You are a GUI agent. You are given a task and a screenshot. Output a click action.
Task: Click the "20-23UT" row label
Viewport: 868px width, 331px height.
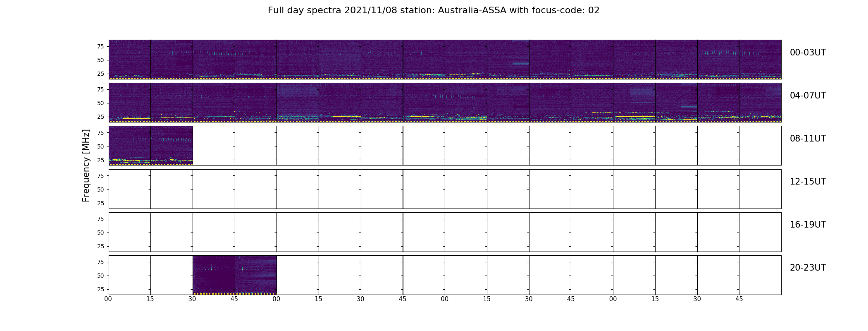[808, 268]
